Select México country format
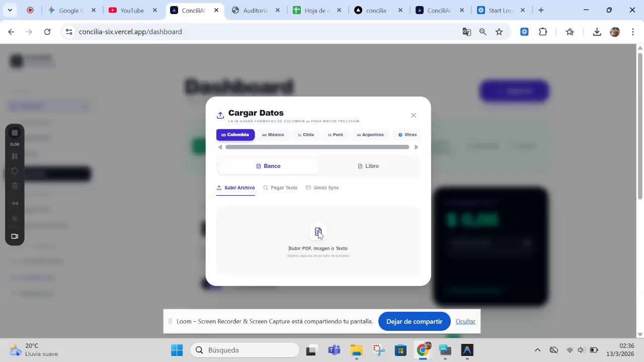Viewport: 644px width, 362px height. click(273, 135)
